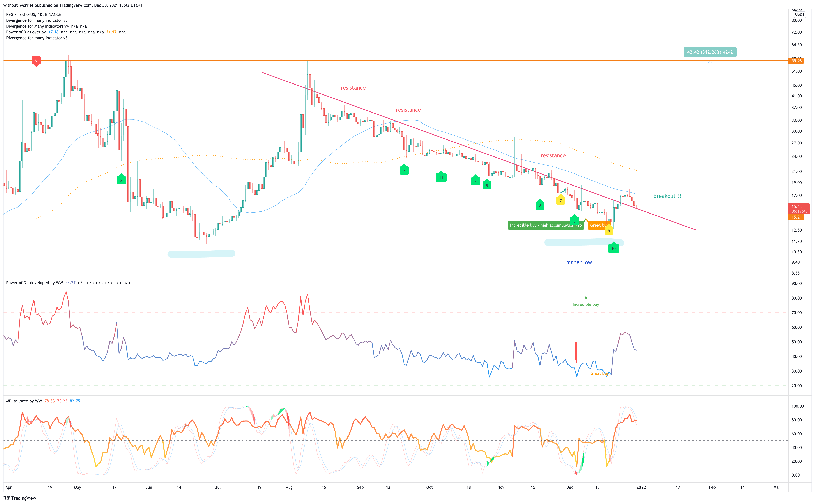Viewport: 815px width, 504px height.
Task: Select the Feb label on the time axis
Action: coord(712,487)
